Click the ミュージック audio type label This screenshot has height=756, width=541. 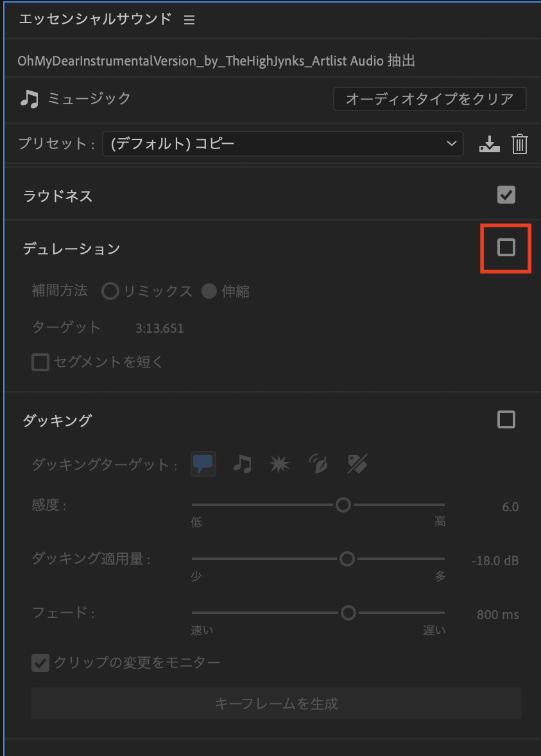89,98
